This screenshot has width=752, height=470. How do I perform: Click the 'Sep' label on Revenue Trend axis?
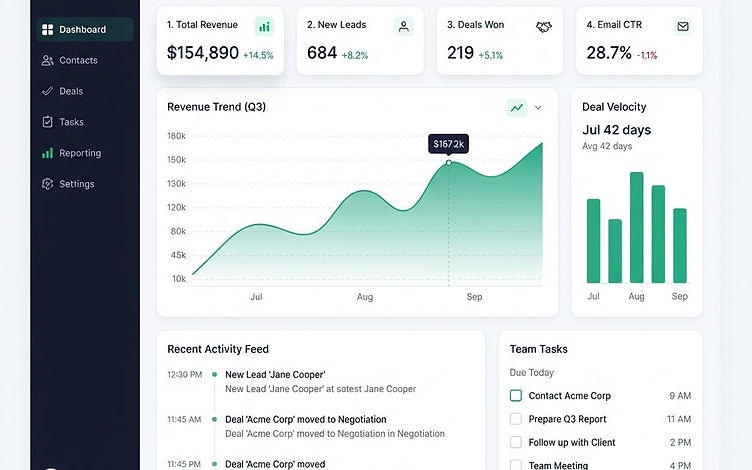(x=474, y=297)
